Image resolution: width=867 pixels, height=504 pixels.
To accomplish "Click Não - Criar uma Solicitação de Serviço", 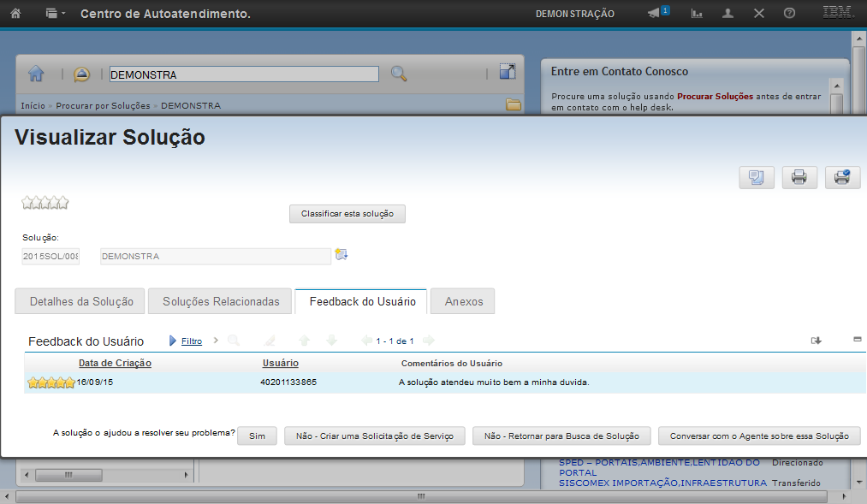I will pyautogui.click(x=374, y=436).
